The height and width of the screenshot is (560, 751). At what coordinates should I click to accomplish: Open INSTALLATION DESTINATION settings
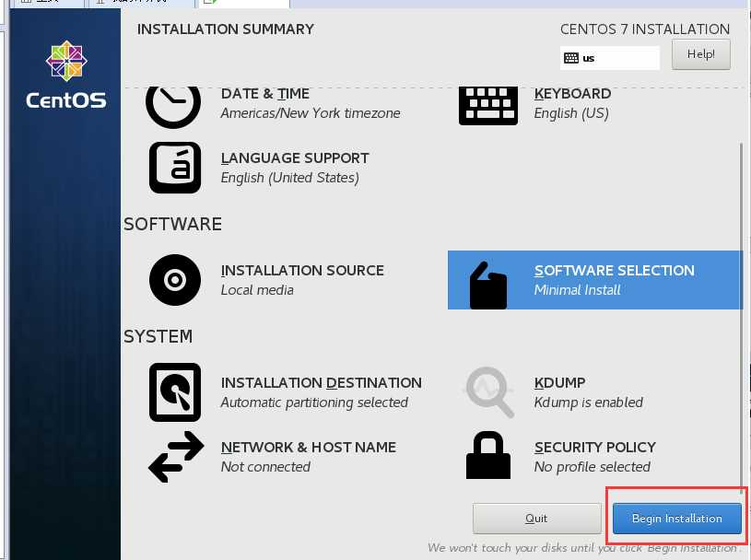(x=322, y=383)
